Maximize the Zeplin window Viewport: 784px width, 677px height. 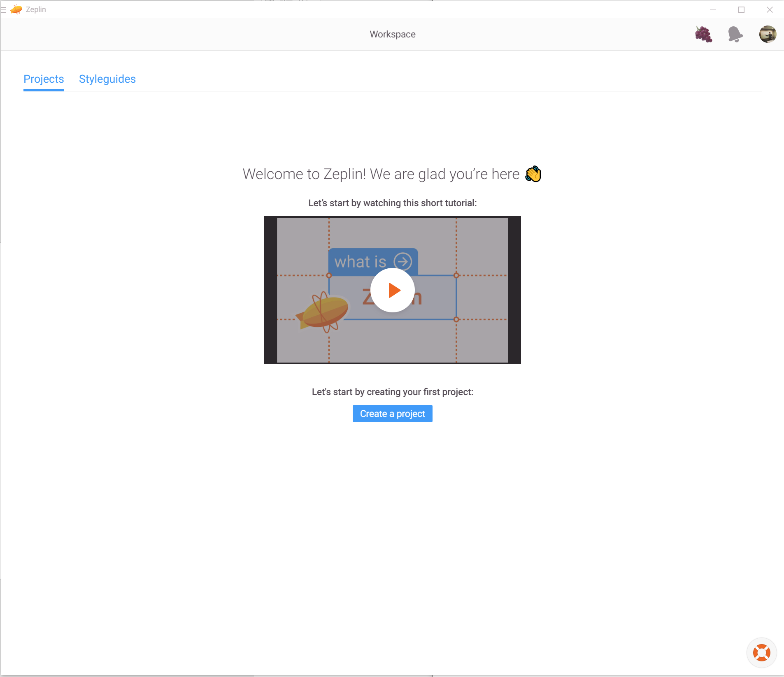[741, 9]
